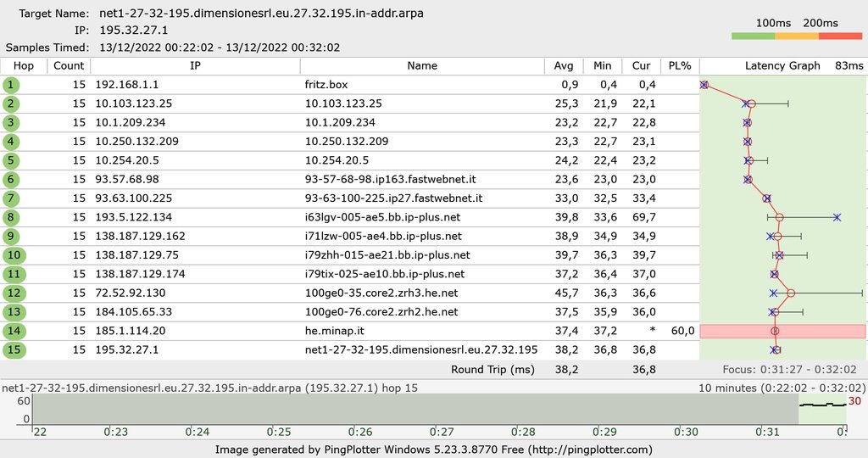This screenshot has height=458, width=868.
Task: Click the 0:29 mark on the timeline
Action: [604, 432]
